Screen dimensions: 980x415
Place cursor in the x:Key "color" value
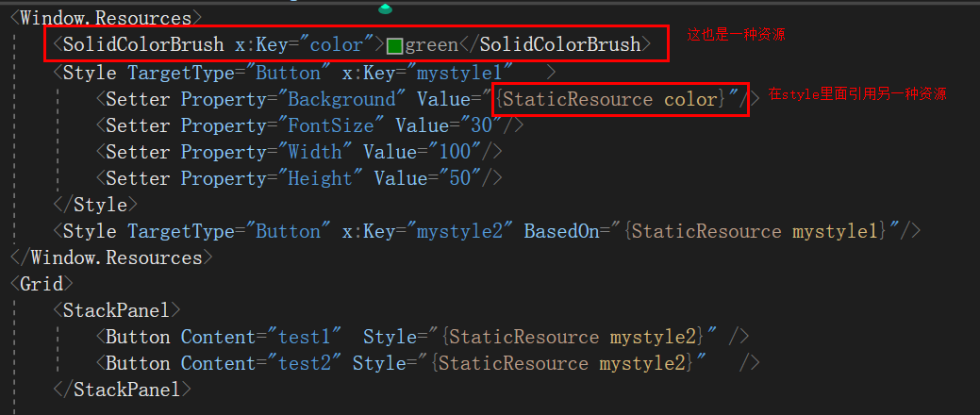[x=337, y=44]
